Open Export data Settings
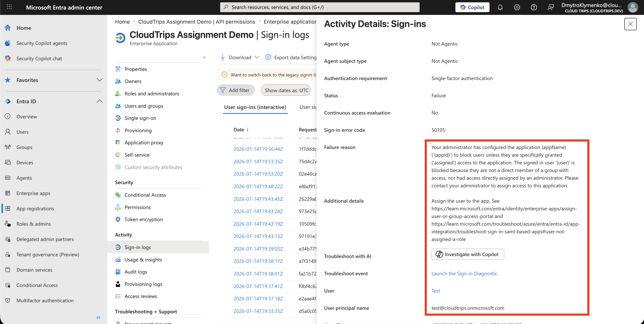Viewport: 644px width, 324px height. pos(291,57)
